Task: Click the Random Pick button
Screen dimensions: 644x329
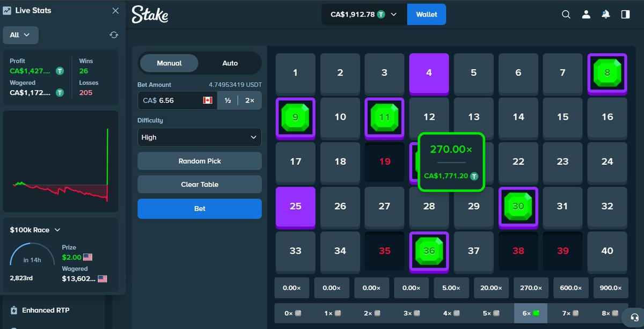Action: point(200,161)
